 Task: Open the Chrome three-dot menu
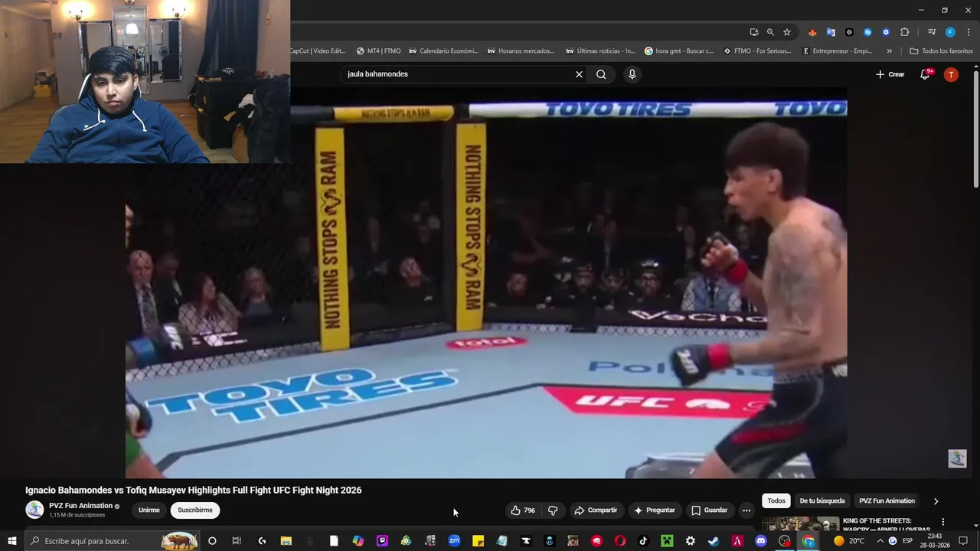point(969,32)
